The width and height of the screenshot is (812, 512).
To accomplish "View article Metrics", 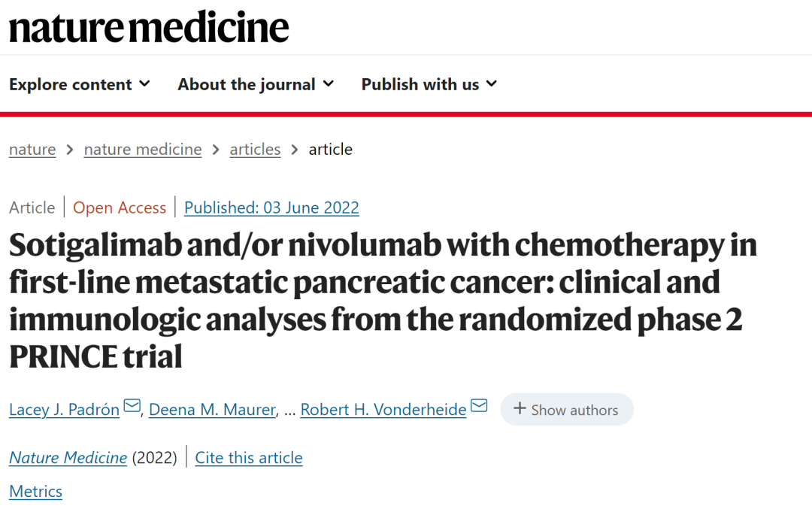I will point(35,492).
